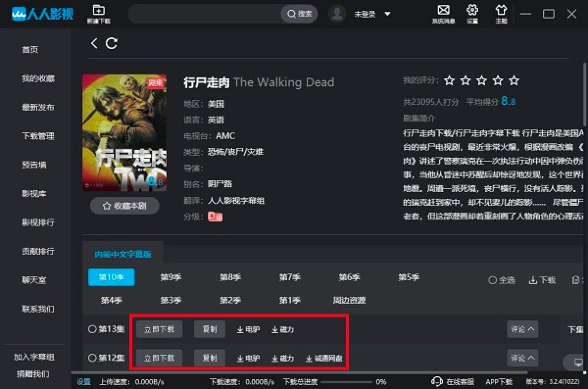Open the theme shirt icon
This screenshot has height=389, width=588.
(x=501, y=10)
